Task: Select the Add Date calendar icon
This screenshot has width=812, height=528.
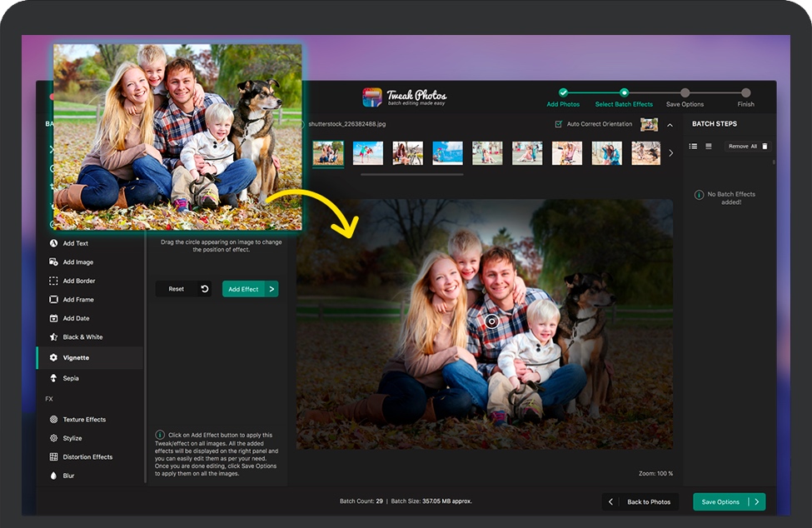Action: [53, 318]
